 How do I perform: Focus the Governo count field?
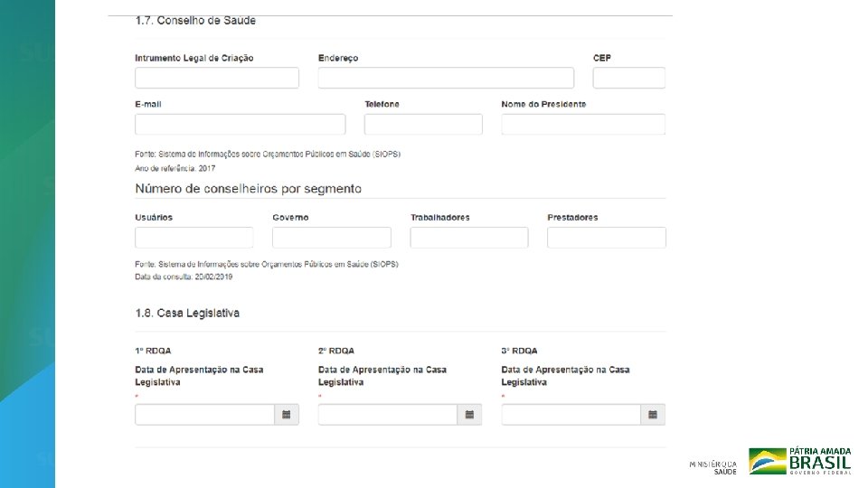point(332,238)
